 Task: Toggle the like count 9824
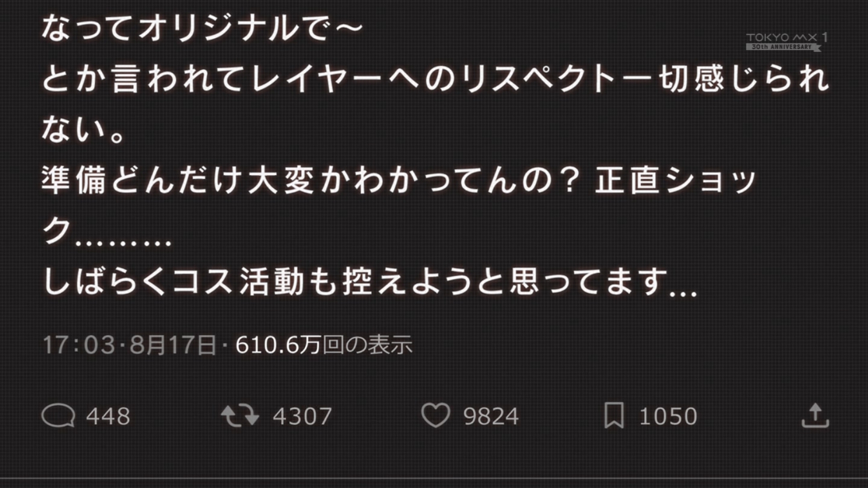click(x=491, y=416)
